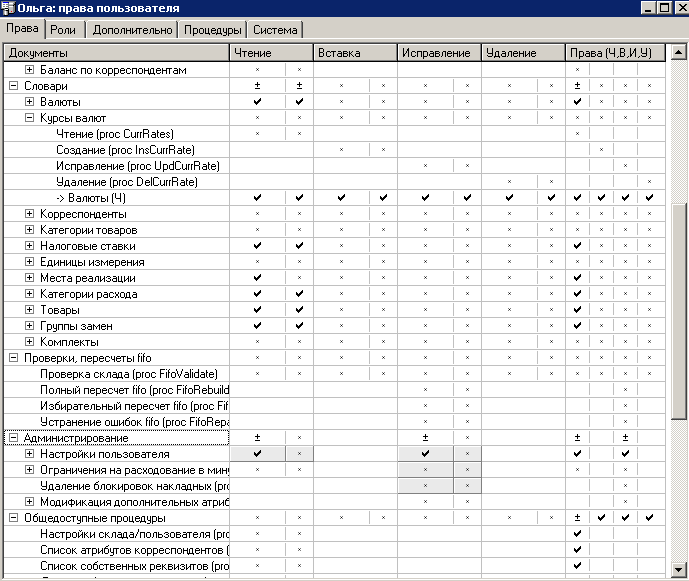Viewport: 689px width, 581px height.
Task: Toggle first Чтение checkmark for Налоговые ставки
Action: click(258, 246)
